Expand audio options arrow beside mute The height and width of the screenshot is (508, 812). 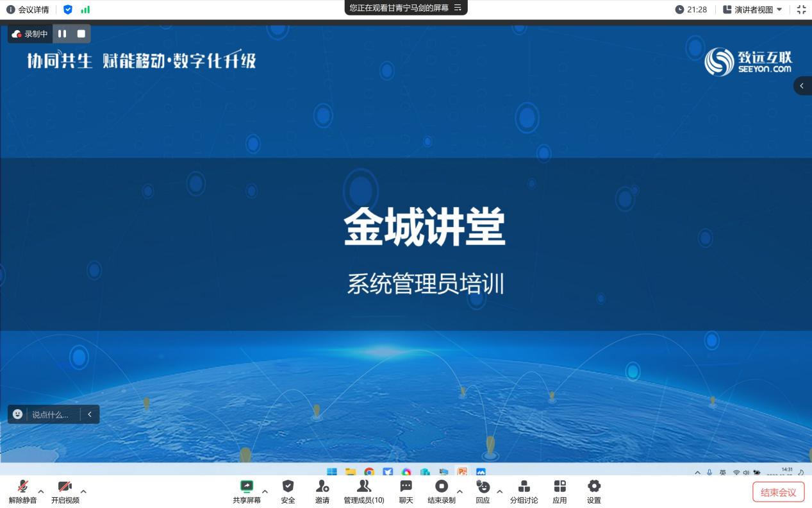click(41, 492)
